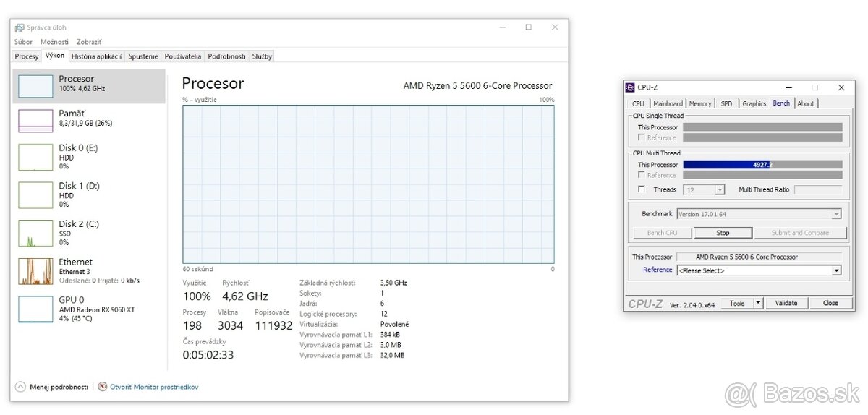
Task: Open the Ethernet 3 network entry
Action: click(x=89, y=271)
